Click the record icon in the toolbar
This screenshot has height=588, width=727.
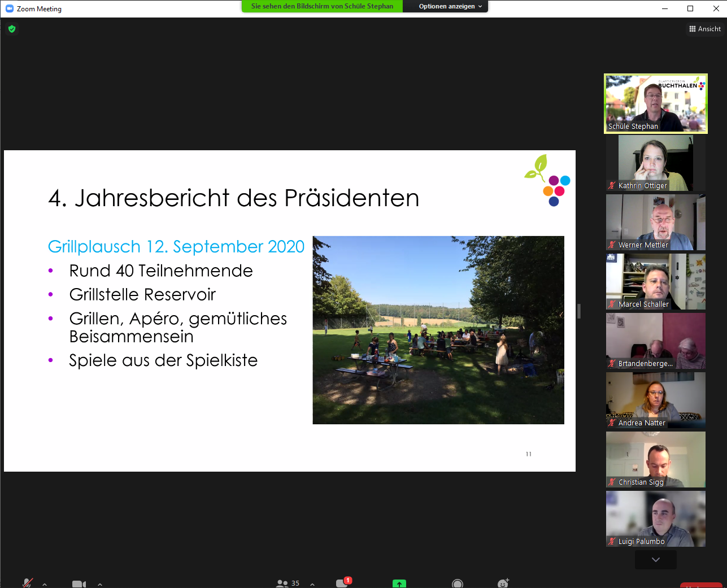[x=458, y=584]
